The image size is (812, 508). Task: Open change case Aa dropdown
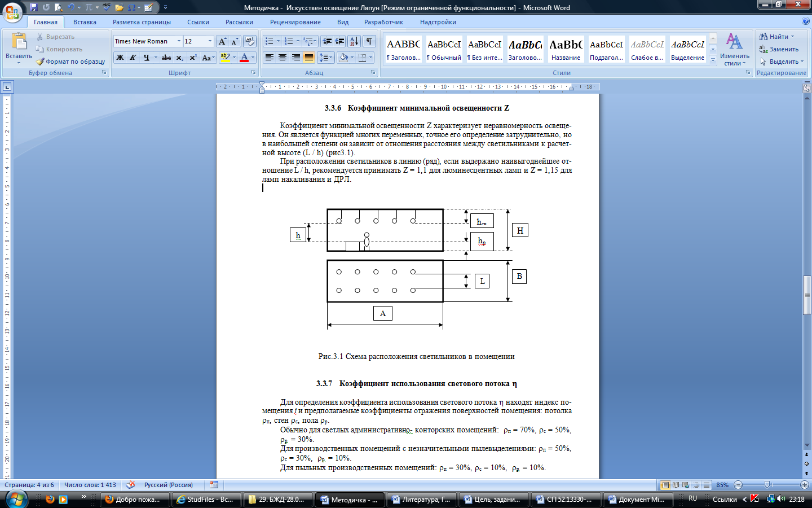[x=208, y=58]
